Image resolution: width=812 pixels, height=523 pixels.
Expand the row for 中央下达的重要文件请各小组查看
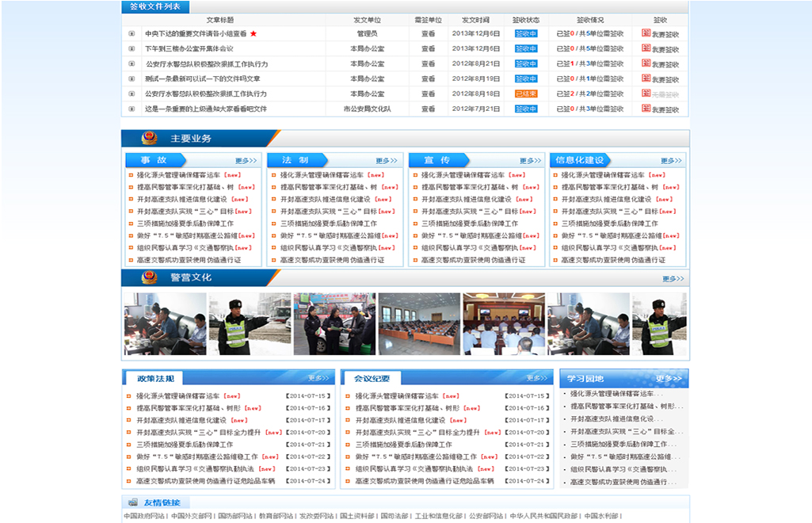pos(132,34)
